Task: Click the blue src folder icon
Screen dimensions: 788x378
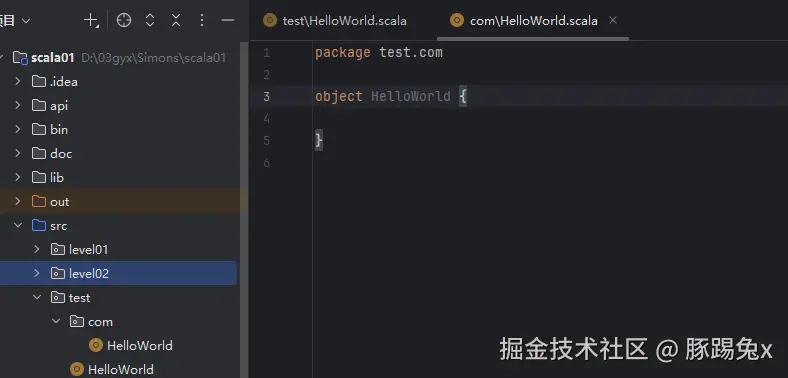Action: pos(39,225)
